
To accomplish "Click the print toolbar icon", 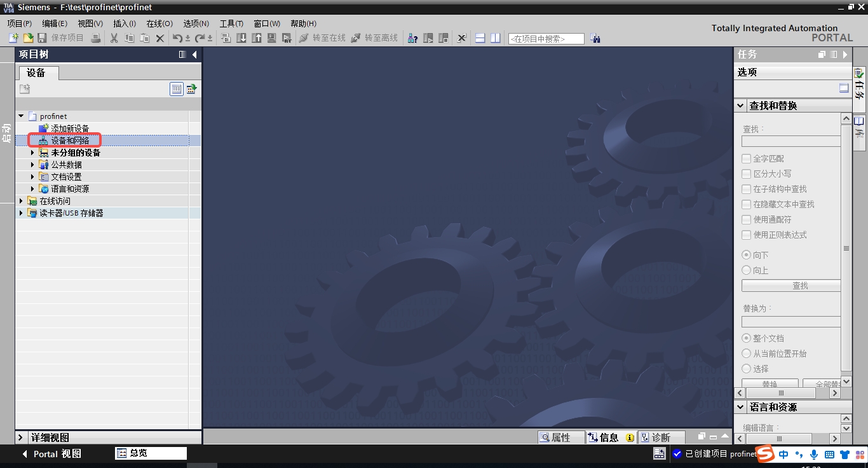I will [96, 38].
